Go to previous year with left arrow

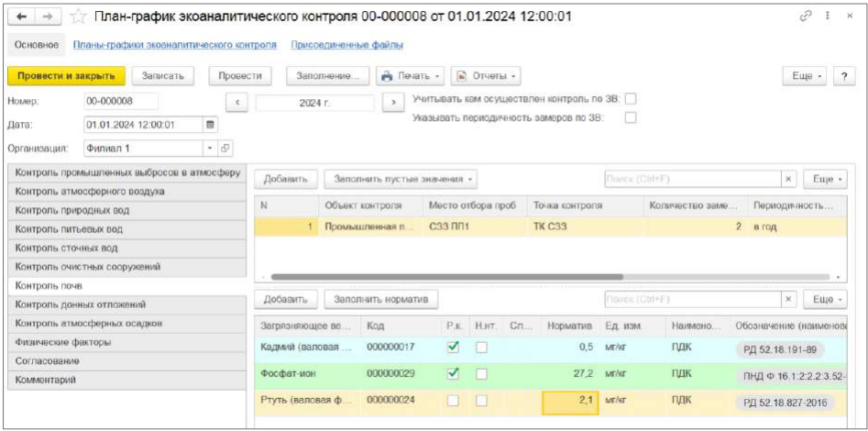(237, 103)
